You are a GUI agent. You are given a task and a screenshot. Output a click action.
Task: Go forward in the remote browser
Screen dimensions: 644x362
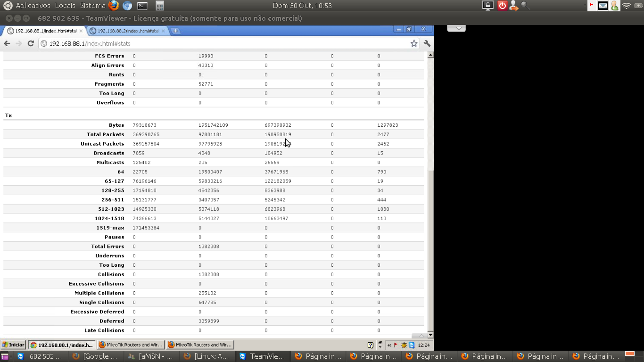(x=19, y=43)
